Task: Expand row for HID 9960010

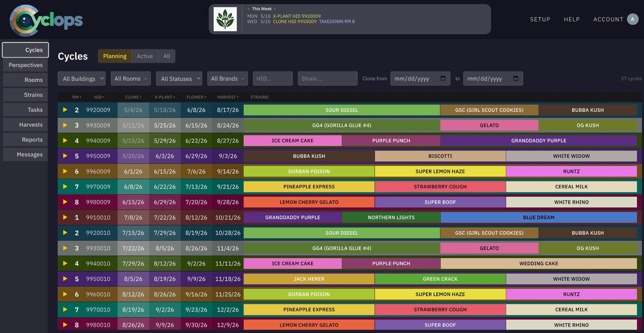Action: click(x=65, y=294)
